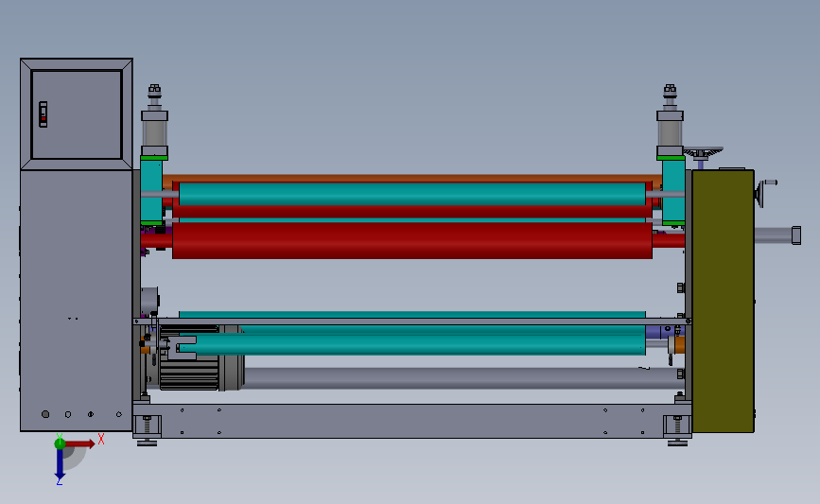Select the crank handle on the olive cover

765,192
